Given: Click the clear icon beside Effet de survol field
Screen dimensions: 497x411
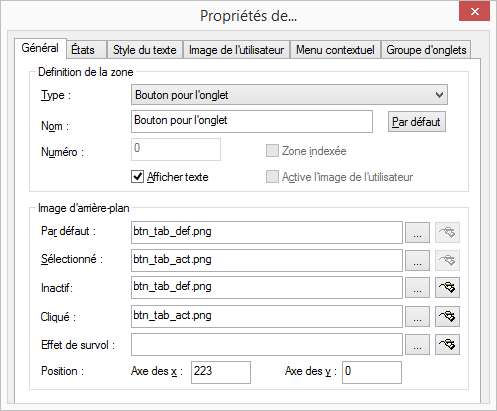Looking at the screenshot, I should tap(447, 344).
